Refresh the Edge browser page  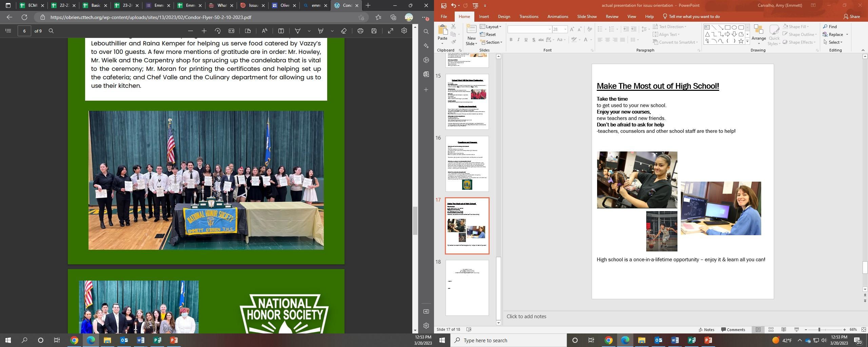pos(24,17)
